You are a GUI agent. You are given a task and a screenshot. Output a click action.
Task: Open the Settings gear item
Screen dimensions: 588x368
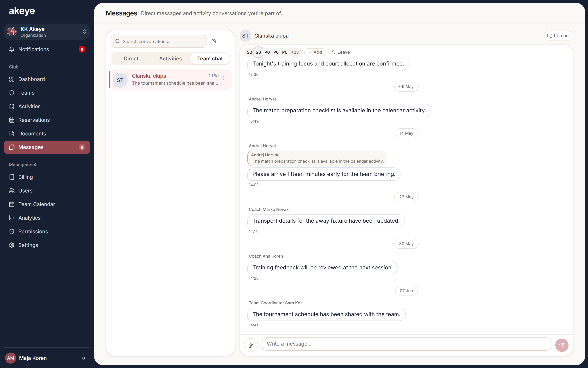(47, 245)
